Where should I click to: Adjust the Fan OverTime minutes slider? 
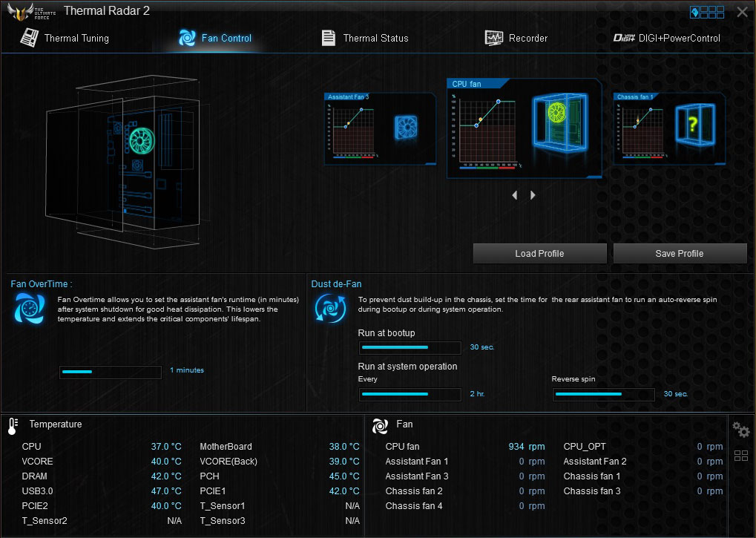pos(111,372)
